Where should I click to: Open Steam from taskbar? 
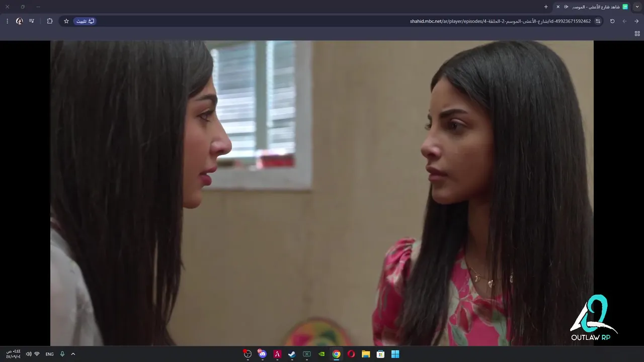point(292,354)
